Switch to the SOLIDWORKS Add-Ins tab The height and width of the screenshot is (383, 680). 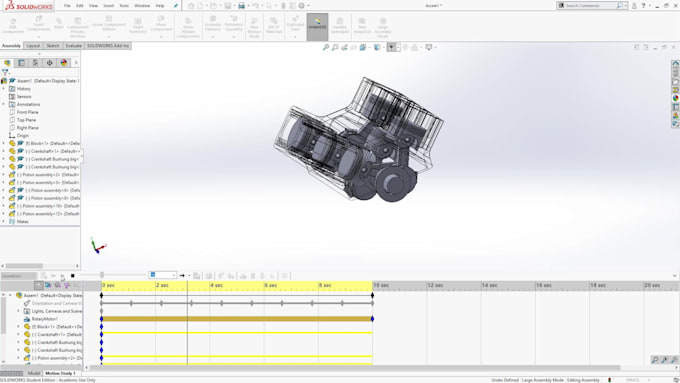pos(108,46)
